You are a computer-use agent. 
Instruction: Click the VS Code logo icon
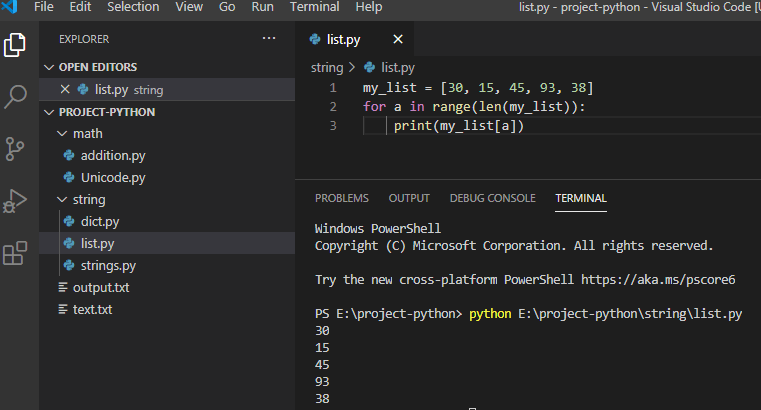pyautogui.click(x=9, y=6)
